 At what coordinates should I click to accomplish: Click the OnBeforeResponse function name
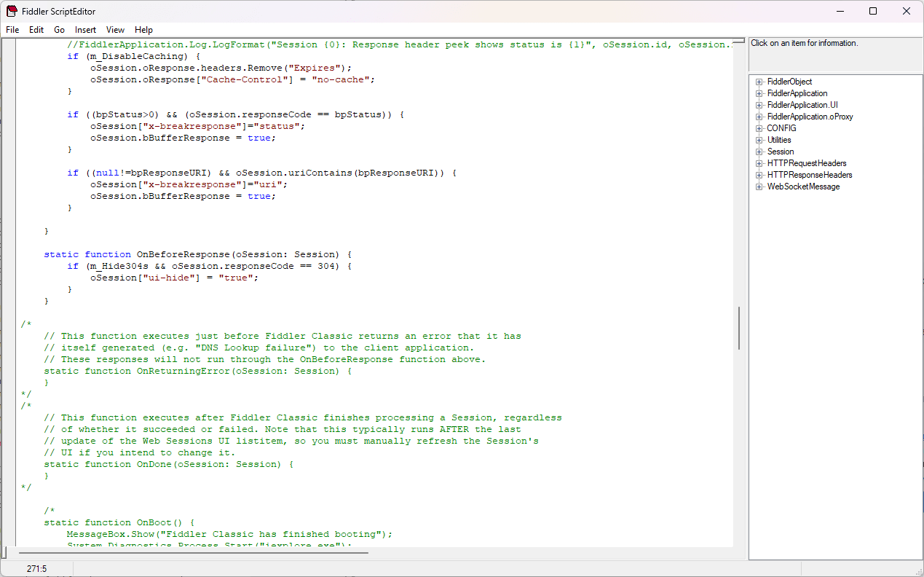coord(183,254)
